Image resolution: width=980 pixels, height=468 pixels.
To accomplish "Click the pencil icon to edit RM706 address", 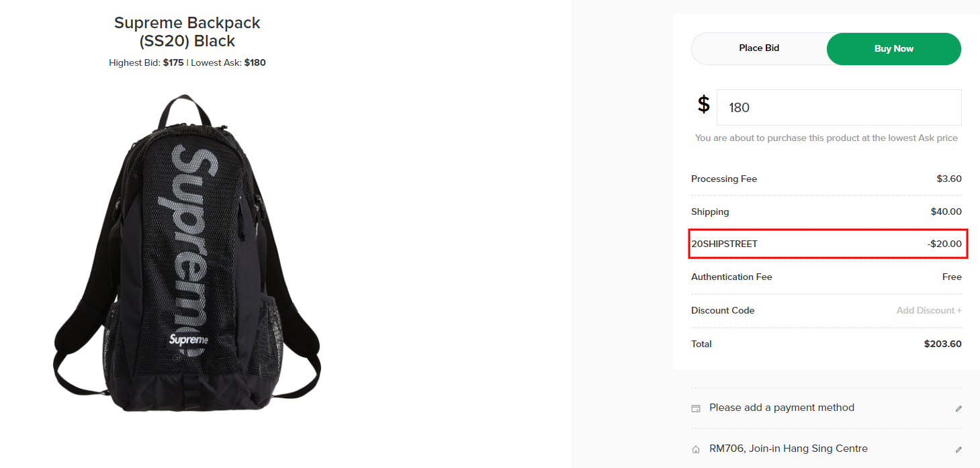I will coord(959,449).
